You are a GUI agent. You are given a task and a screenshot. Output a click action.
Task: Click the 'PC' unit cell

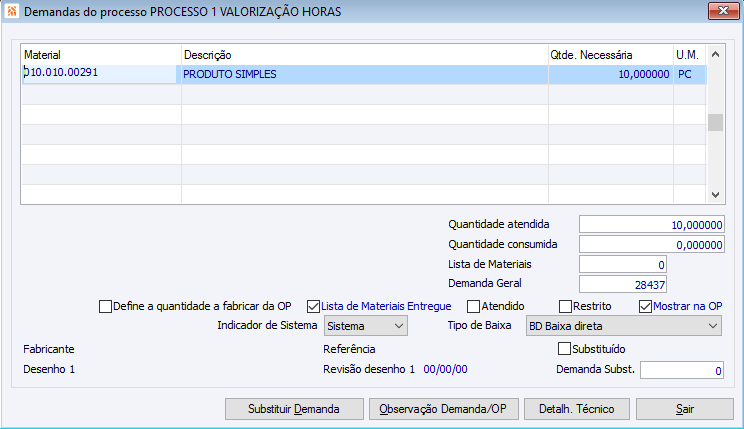[689, 75]
